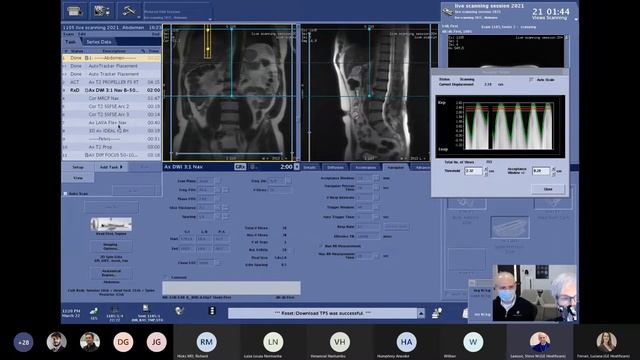Click the LN participant tile
This screenshot has height=360, width=640.
coord(273,342)
